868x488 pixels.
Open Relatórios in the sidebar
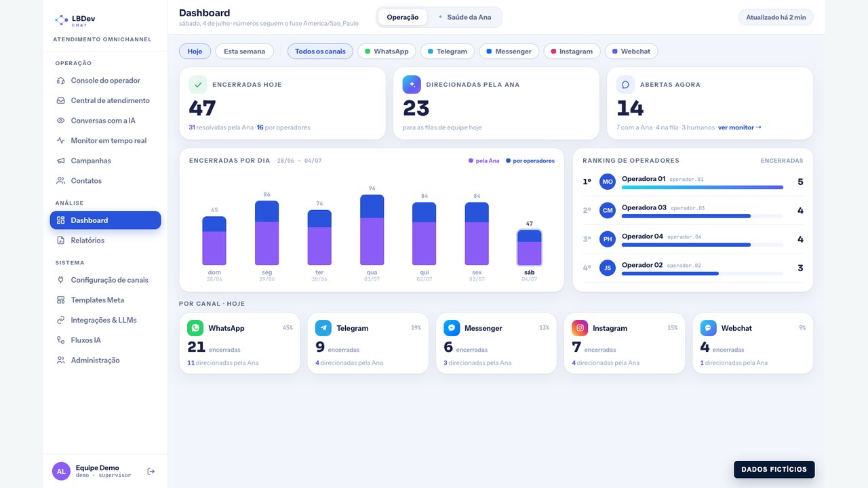click(x=105, y=241)
